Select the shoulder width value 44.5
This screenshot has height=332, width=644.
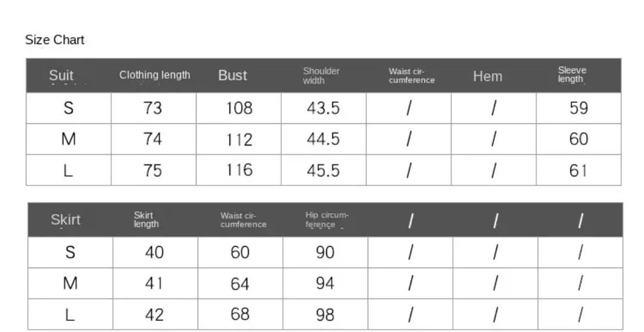point(323,139)
